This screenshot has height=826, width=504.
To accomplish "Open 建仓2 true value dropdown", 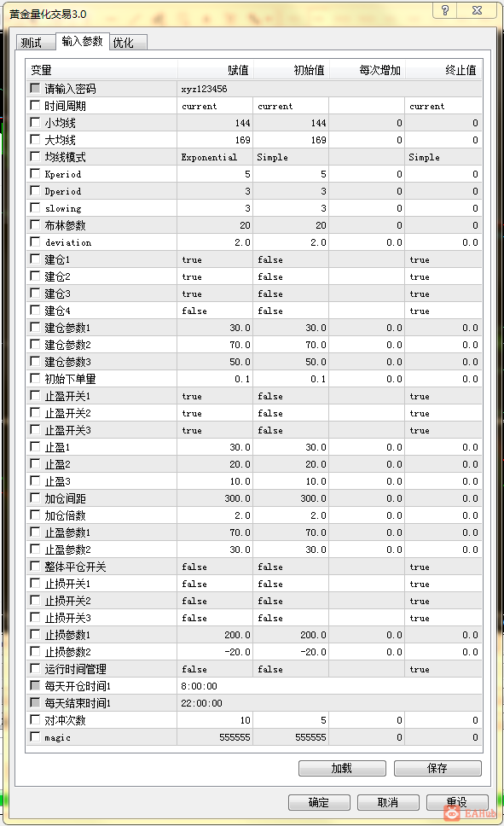I will (215, 276).
